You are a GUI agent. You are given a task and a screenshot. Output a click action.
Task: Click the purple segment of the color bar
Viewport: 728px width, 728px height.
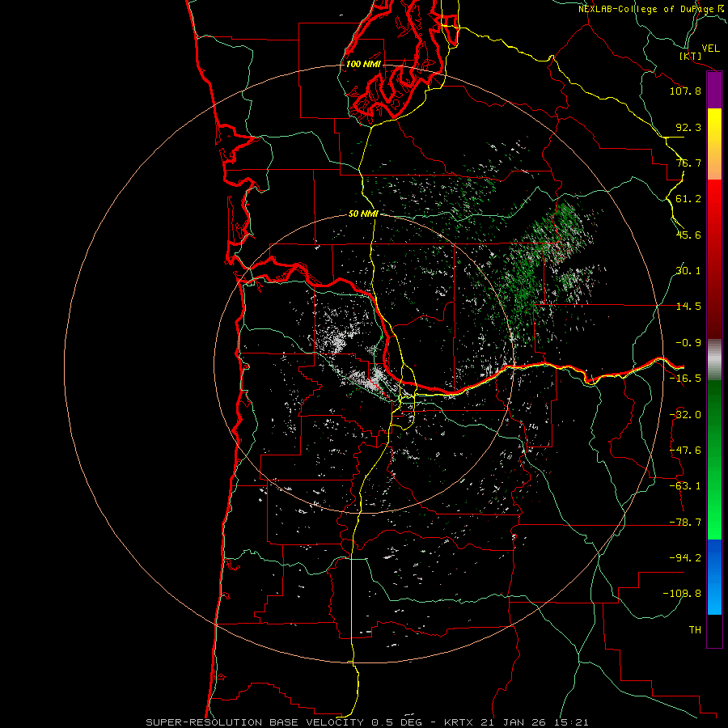point(714,91)
